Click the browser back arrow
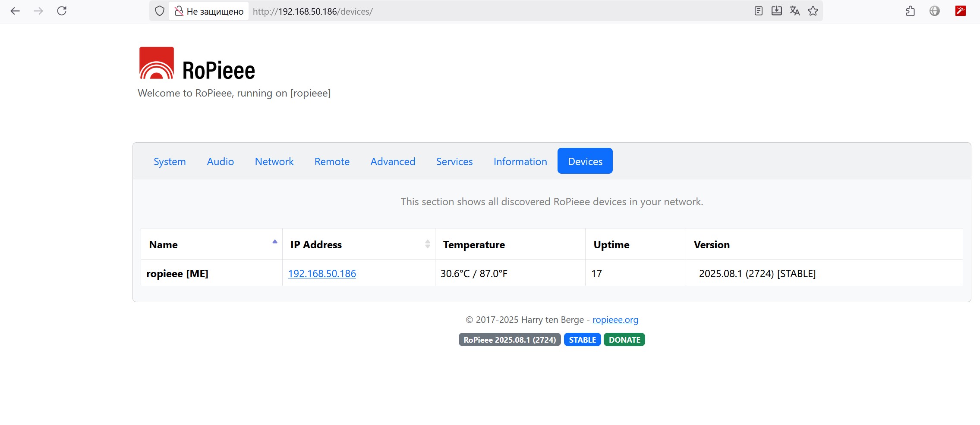Image resolution: width=980 pixels, height=425 pixels. tap(15, 11)
